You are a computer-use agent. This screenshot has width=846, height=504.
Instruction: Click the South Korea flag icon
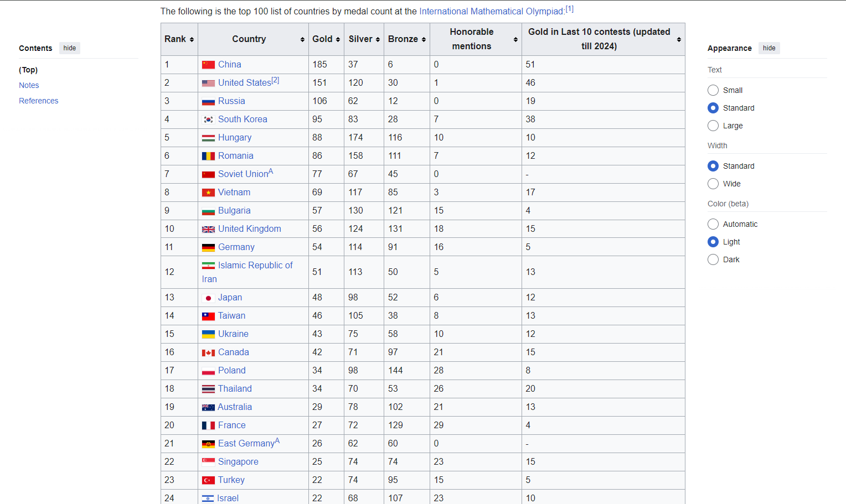(208, 119)
